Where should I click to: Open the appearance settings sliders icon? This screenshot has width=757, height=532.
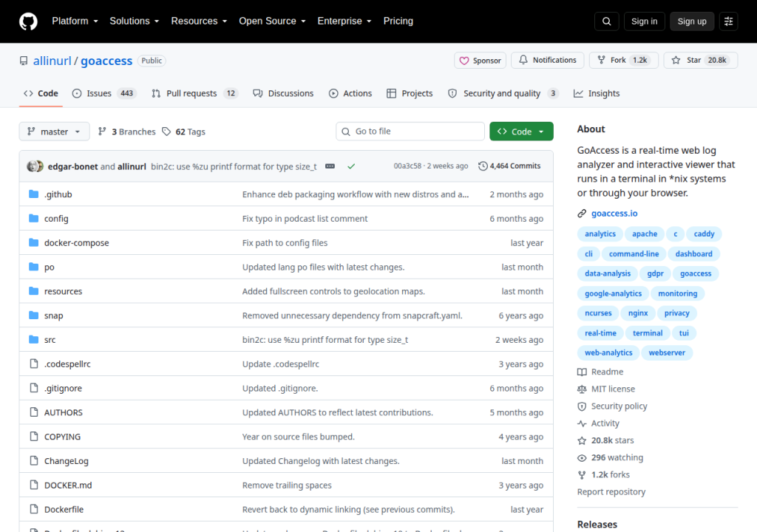pyautogui.click(x=728, y=21)
